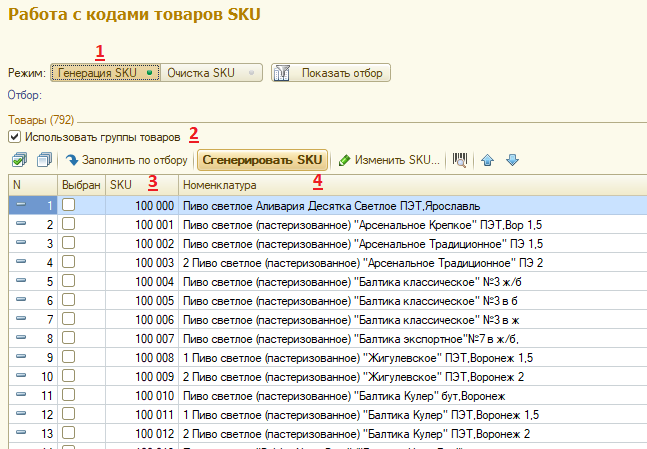Image resolution: width=647 pixels, height=449 pixels.
Task: Click SKU cell 100 002
Action: tap(142, 243)
